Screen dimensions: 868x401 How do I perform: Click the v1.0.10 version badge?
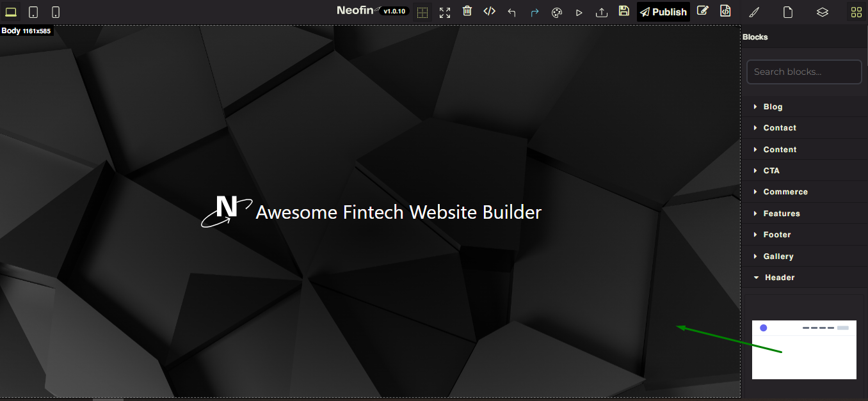click(396, 11)
